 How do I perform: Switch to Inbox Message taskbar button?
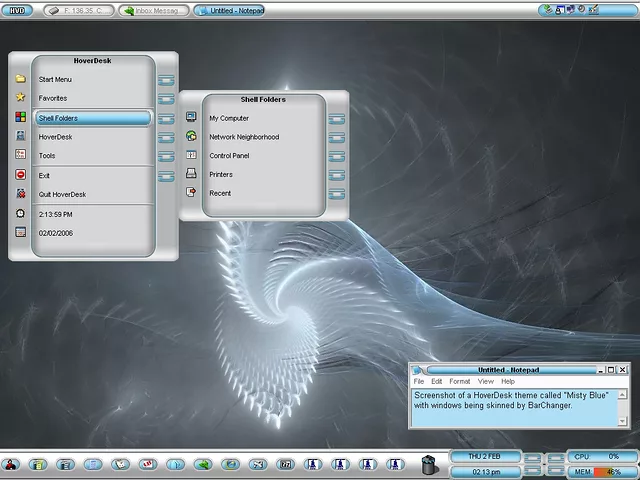pyautogui.click(x=153, y=10)
